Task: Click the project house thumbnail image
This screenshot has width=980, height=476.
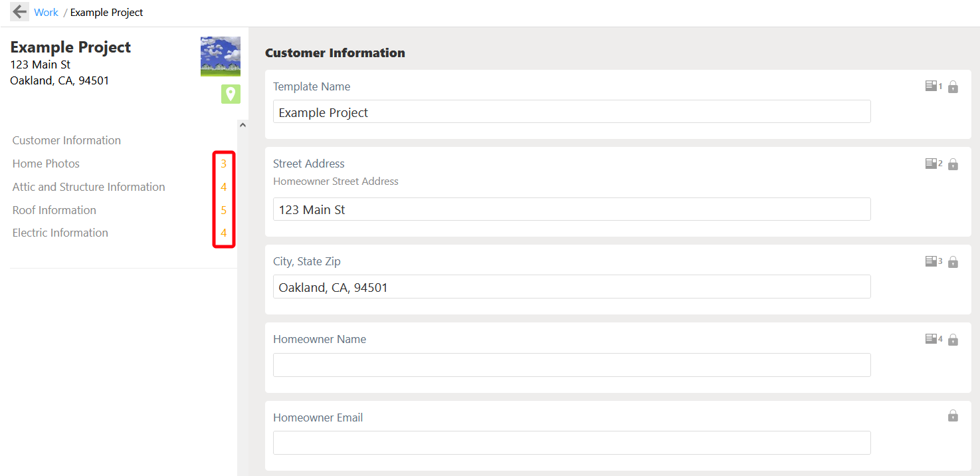Action: (x=220, y=57)
